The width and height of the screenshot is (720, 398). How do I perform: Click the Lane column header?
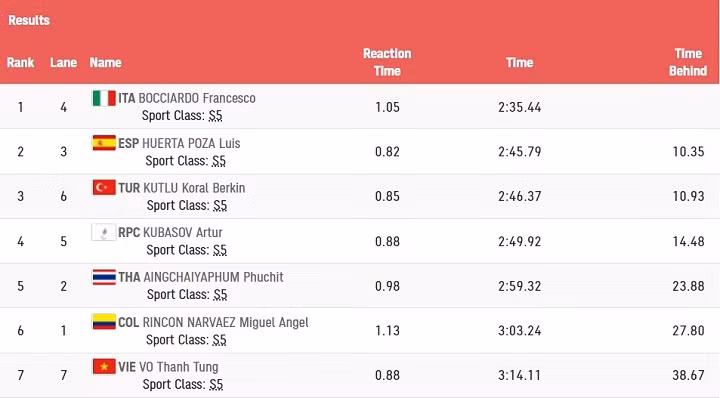click(x=63, y=62)
